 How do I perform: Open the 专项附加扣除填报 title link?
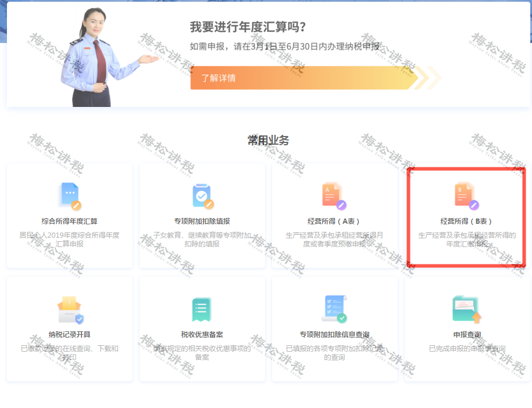pyautogui.click(x=202, y=221)
